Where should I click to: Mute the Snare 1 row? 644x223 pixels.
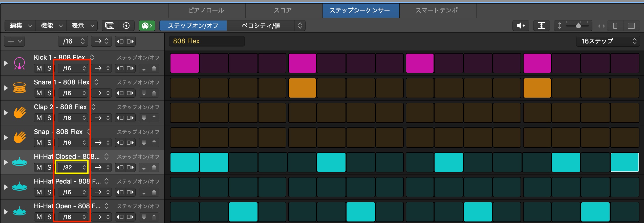(39, 93)
